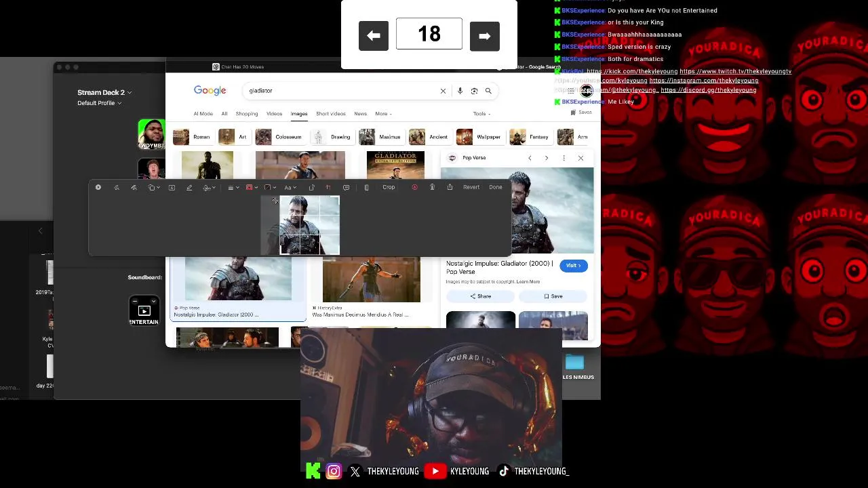Add an image description with speech bubble icon
Image resolution: width=868 pixels, height=488 pixels.
(x=347, y=188)
